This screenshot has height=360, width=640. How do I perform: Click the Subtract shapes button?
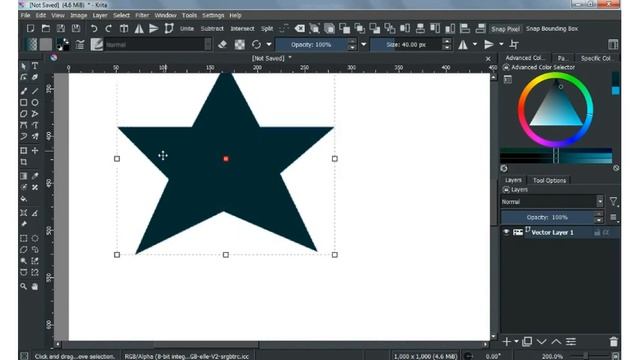[x=212, y=29]
